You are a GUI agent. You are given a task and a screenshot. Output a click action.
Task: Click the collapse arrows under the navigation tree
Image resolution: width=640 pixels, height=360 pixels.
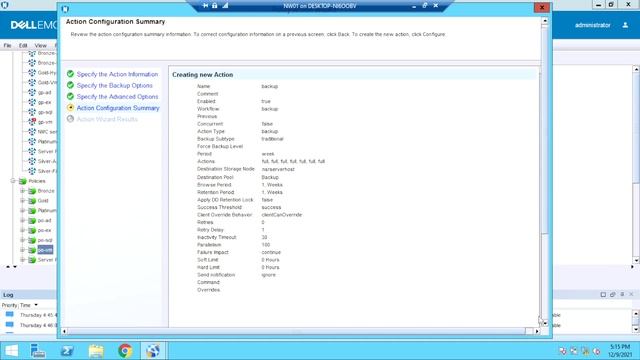[x=11, y=267]
